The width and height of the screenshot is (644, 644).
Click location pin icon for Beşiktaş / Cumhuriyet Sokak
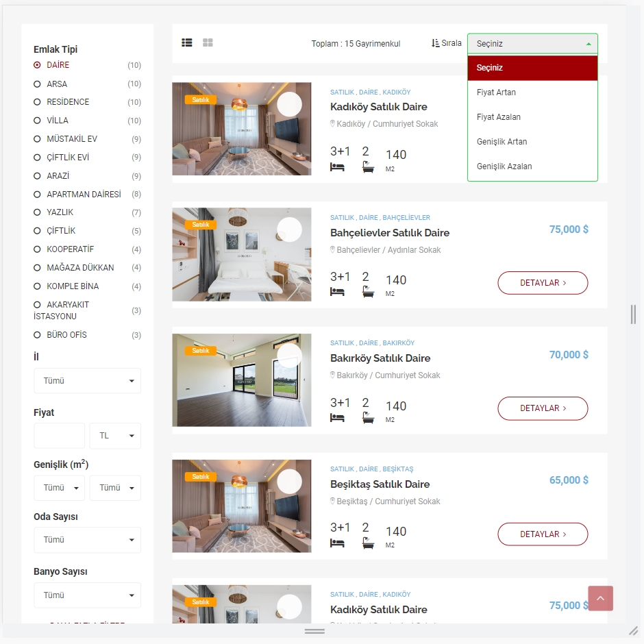click(x=333, y=501)
